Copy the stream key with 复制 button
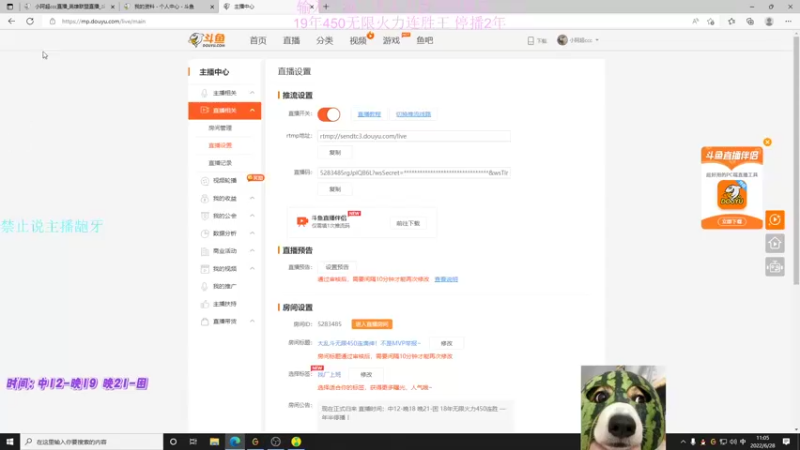This screenshot has width=800, height=450. pos(335,189)
